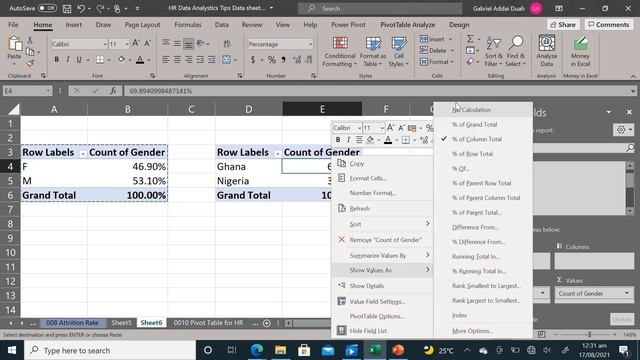The height and width of the screenshot is (360, 640).
Task: Click Insert Function fx icon
Action: point(113,91)
